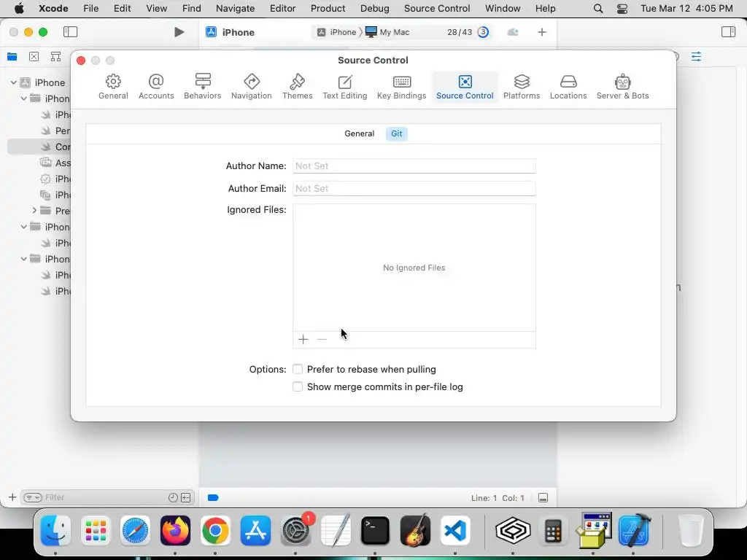Open the Themes preferences pane
Viewport: 747px width, 560px height.
click(298, 87)
